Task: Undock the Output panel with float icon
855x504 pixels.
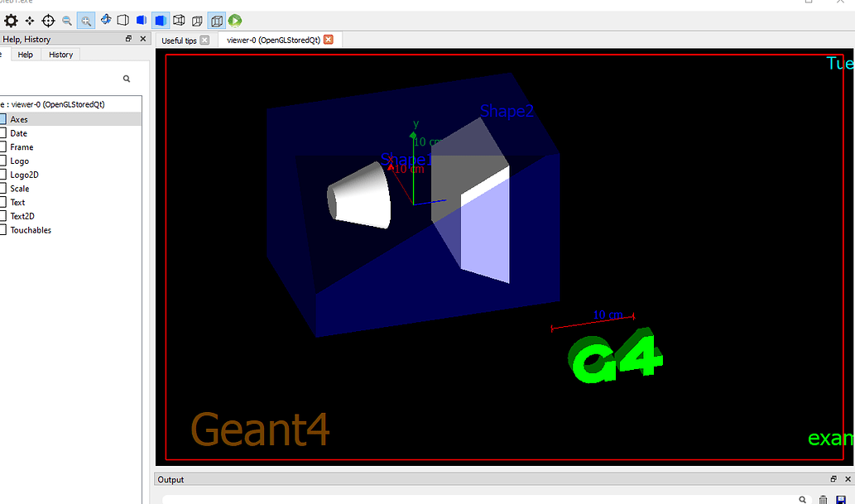Action: pyautogui.click(x=833, y=478)
